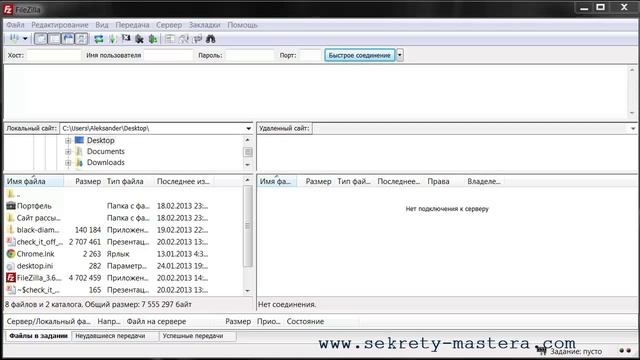
Task: Switch to the Файлы в задании tab
Action: click(38, 336)
